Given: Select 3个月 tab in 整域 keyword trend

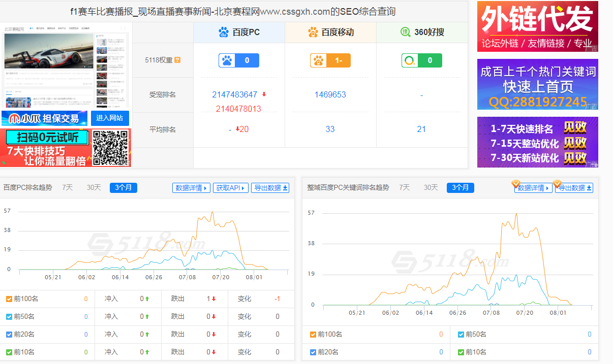Looking at the screenshot, I should click(461, 187).
